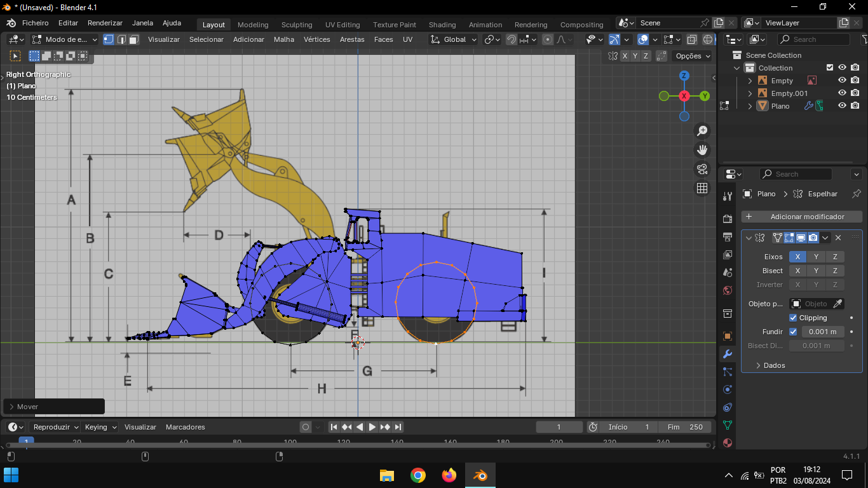This screenshot has height=488, width=868.
Task: Select face selection mode
Action: pyautogui.click(x=134, y=39)
